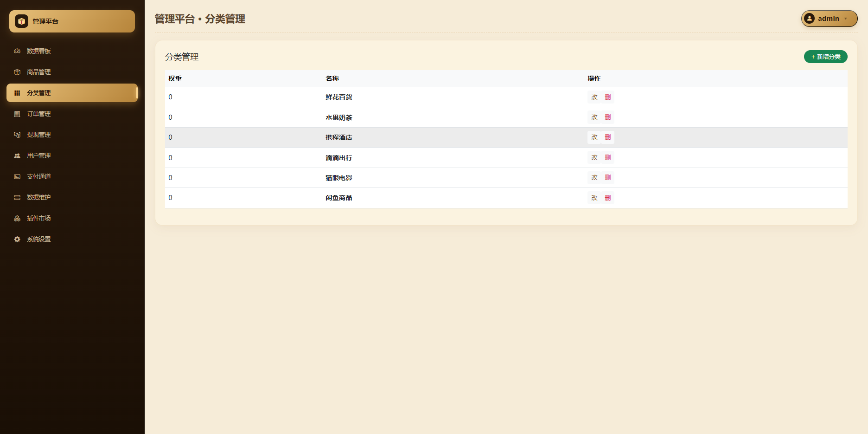The width and height of the screenshot is (868, 434).
Task: Delete the 携程酒店 category
Action: point(608,137)
